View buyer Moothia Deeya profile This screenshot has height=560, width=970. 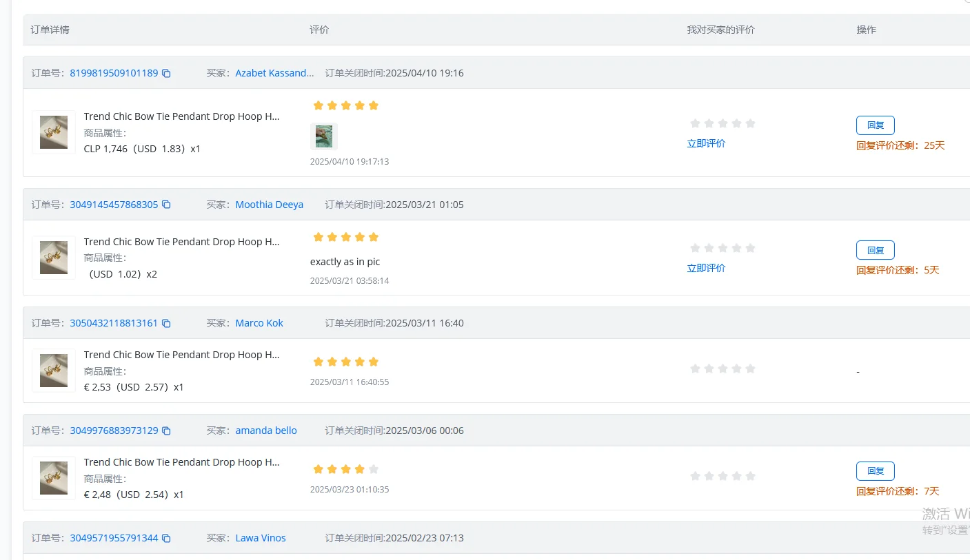(x=270, y=205)
